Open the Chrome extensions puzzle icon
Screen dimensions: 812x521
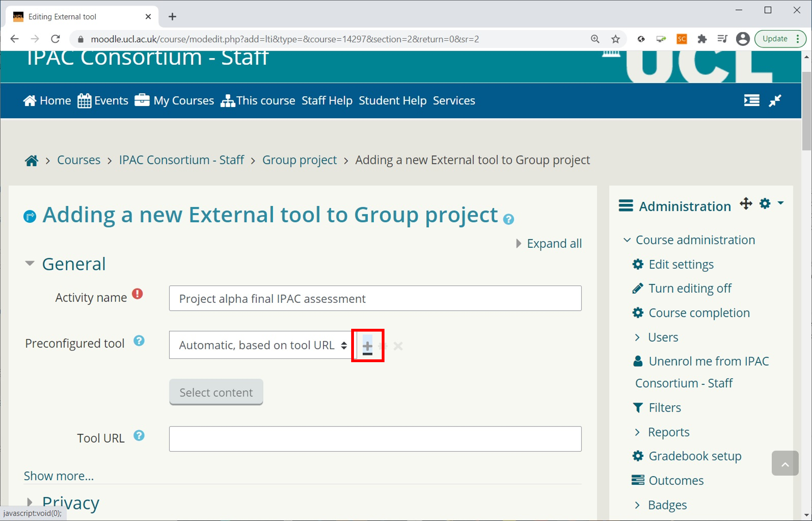click(702, 39)
